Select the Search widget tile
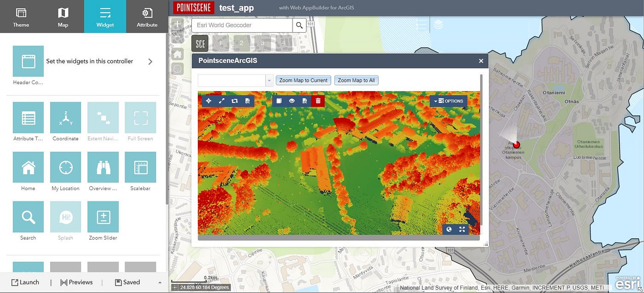Image resolution: width=644 pixels, height=293 pixels. click(x=28, y=217)
